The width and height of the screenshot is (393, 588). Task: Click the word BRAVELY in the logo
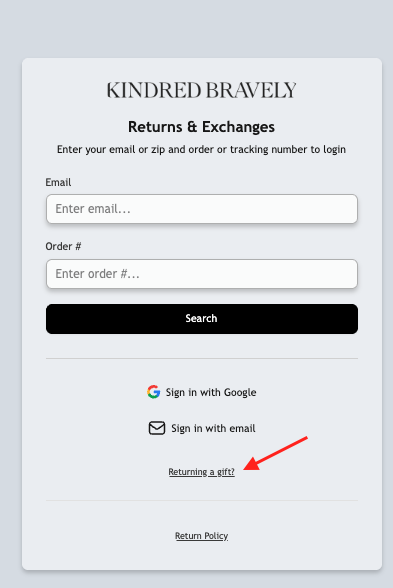(251, 90)
